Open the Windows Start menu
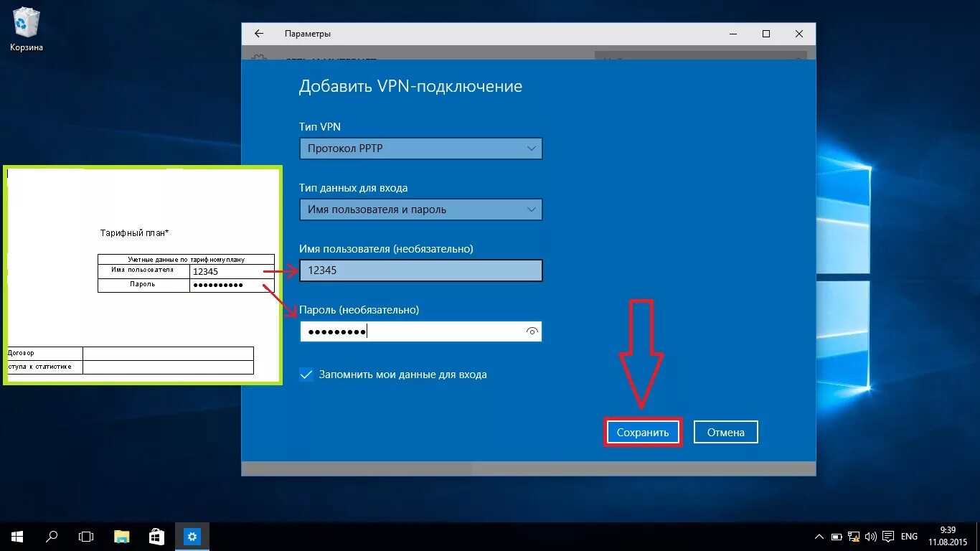The image size is (980, 551). [17, 536]
